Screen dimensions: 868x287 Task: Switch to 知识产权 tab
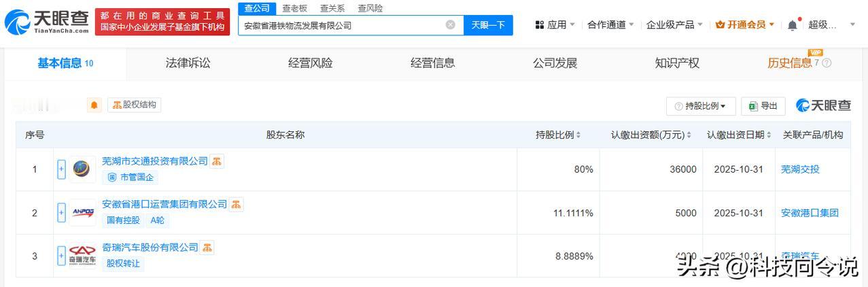(677, 63)
